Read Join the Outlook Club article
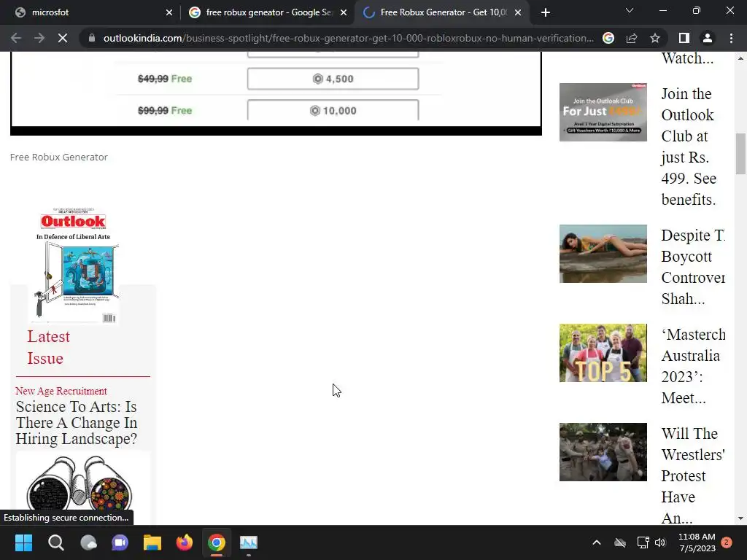This screenshot has height=560, width=747. coord(689,147)
